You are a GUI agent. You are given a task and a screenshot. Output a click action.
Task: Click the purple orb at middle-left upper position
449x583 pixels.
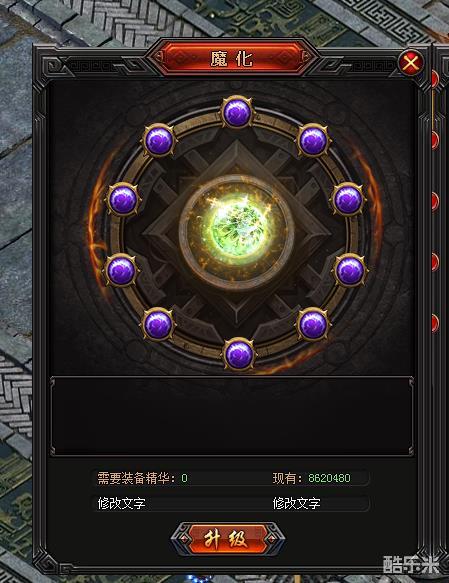[123, 200]
